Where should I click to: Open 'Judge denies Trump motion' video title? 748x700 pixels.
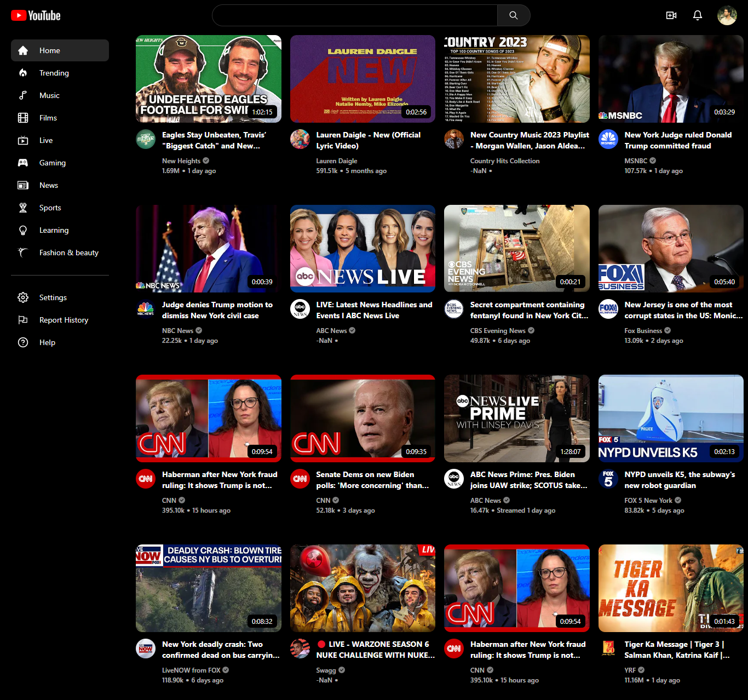pos(217,310)
